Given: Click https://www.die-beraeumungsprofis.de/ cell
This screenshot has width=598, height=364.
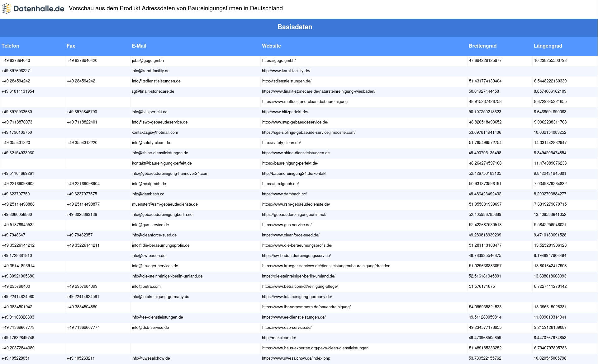Looking at the screenshot, I should 297,245.
